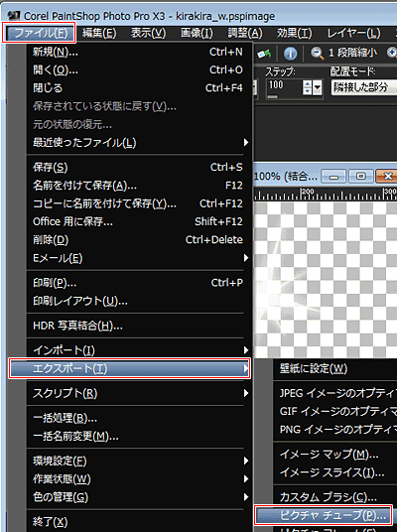Expand Eメール(E) submenu
Screen dimensions: 397x532
pos(138,258)
